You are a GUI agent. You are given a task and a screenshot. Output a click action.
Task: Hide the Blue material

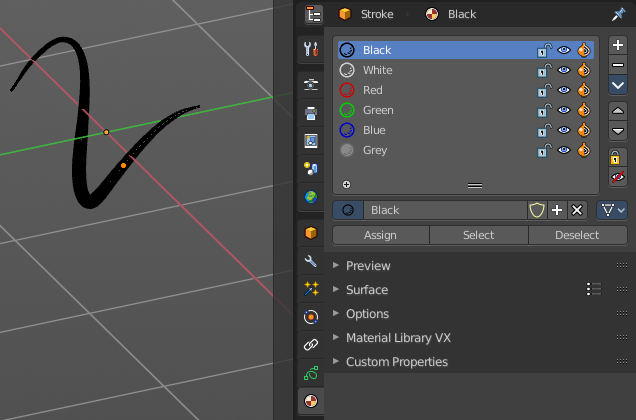564,130
